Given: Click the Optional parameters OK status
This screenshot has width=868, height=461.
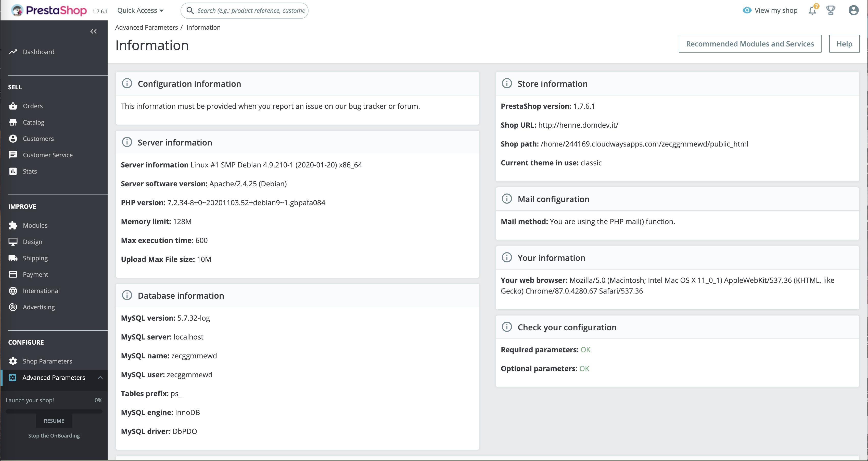Looking at the screenshot, I should [584, 368].
